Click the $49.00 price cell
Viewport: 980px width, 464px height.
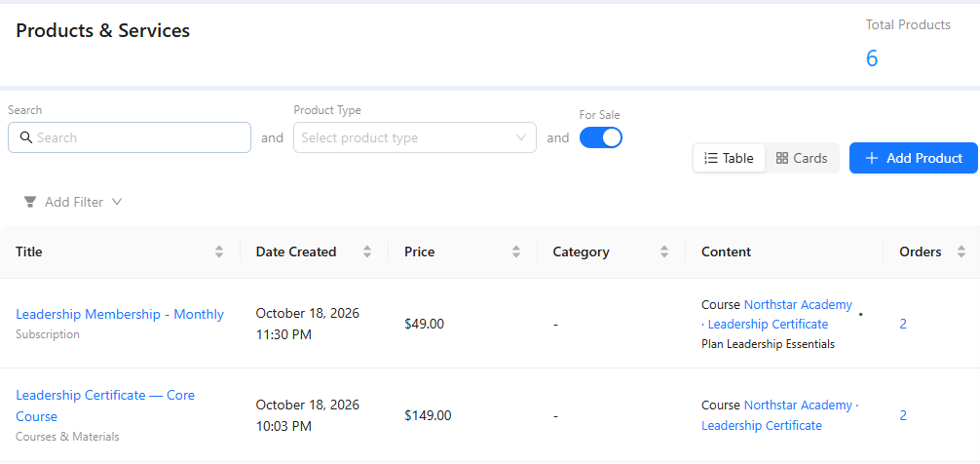(x=425, y=324)
